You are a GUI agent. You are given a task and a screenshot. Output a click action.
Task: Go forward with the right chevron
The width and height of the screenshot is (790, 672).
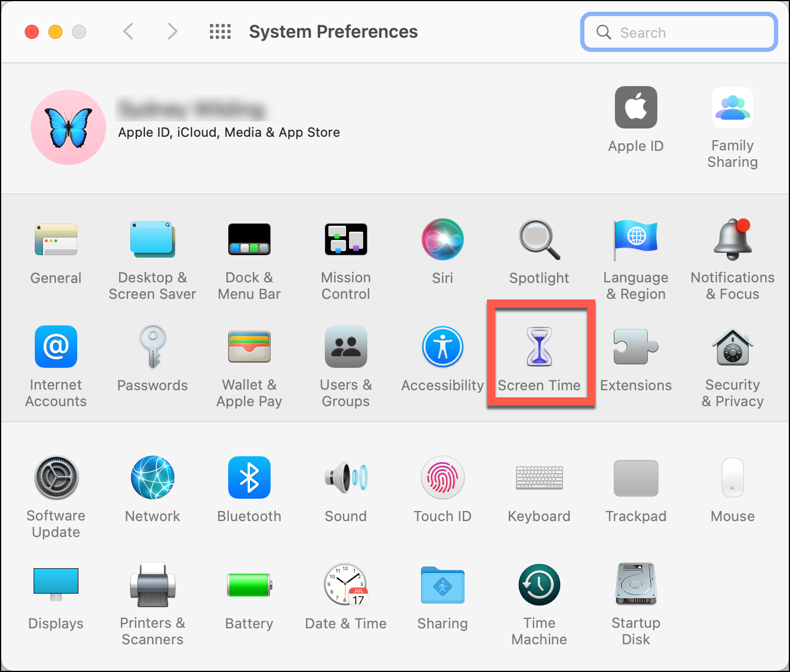[172, 31]
